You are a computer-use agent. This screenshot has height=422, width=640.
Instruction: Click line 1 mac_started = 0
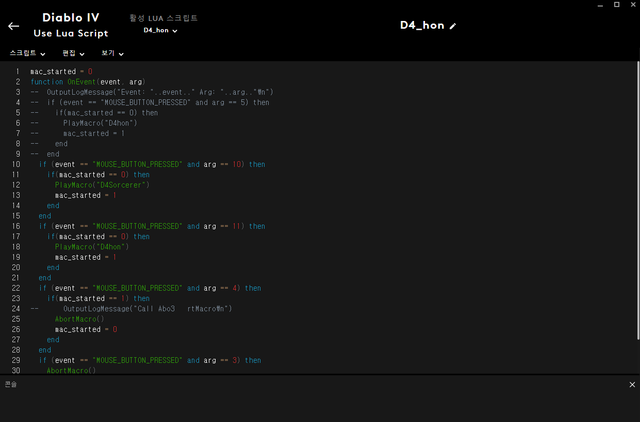pyautogui.click(x=61, y=71)
